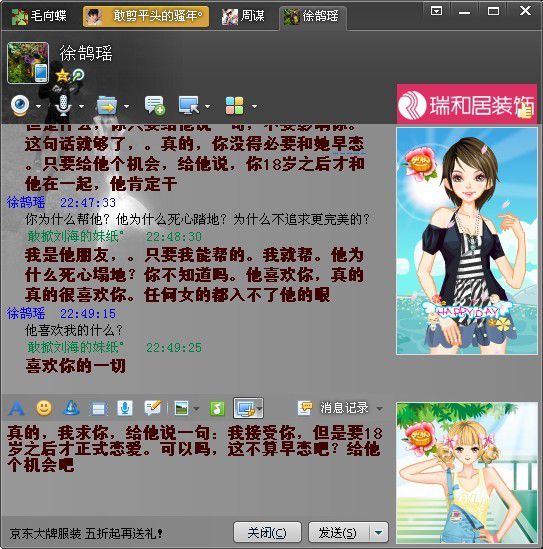Expand the 消息记录 dropdown arrow

coord(380,408)
